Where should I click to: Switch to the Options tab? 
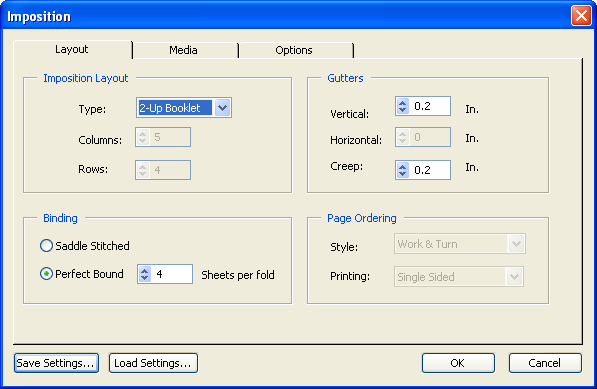(x=294, y=50)
